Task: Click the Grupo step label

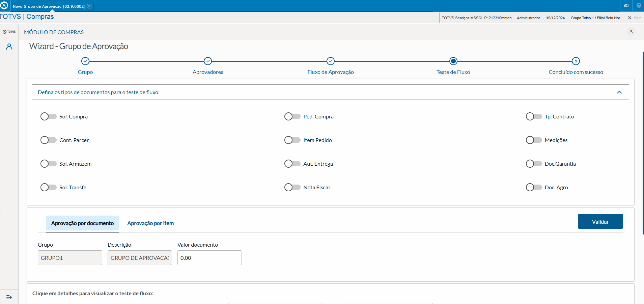Action: (x=85, y=72)
